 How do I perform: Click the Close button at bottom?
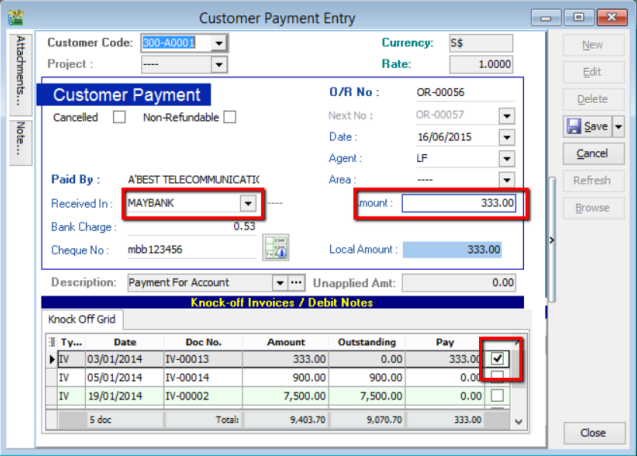[592, 433]
